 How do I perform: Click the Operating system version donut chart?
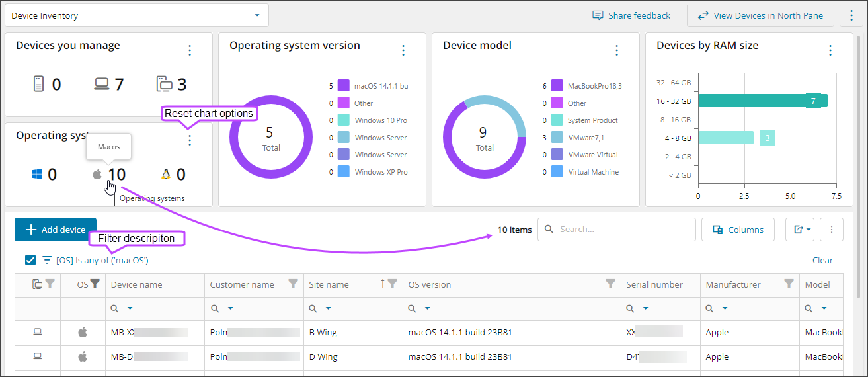coord(271,137)
